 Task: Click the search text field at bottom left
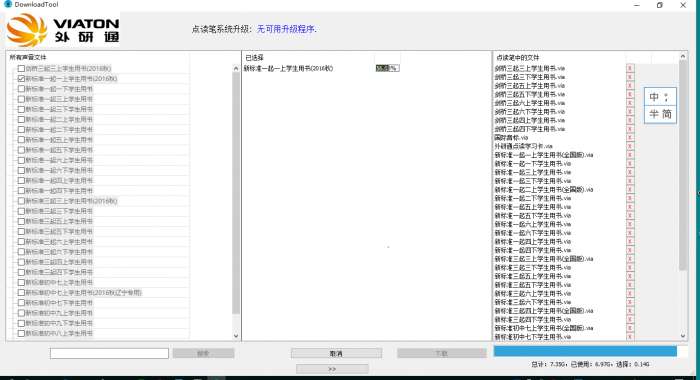click(x=109, y=353)
